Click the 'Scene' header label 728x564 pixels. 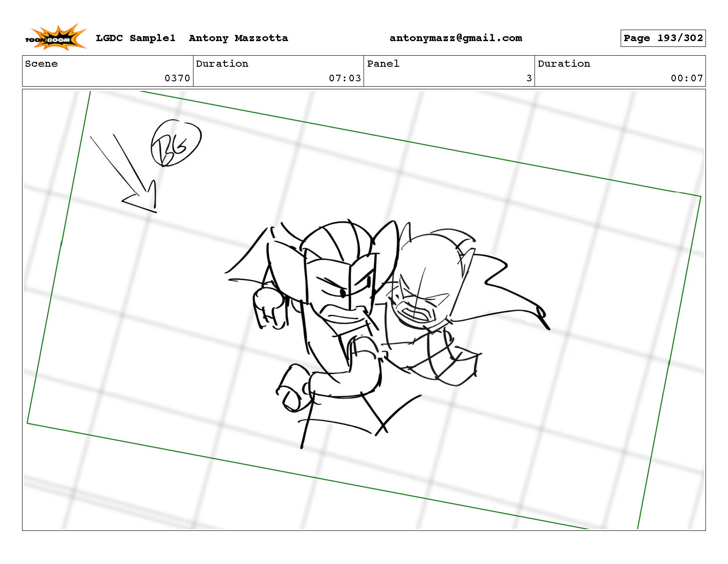pyautogui.click(x=42, y=64)
